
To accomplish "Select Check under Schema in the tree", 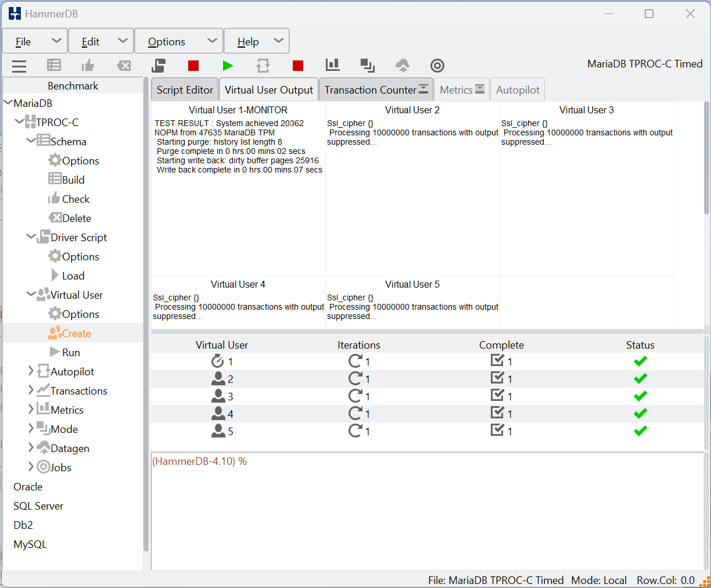I will click(x=76, y=199).
